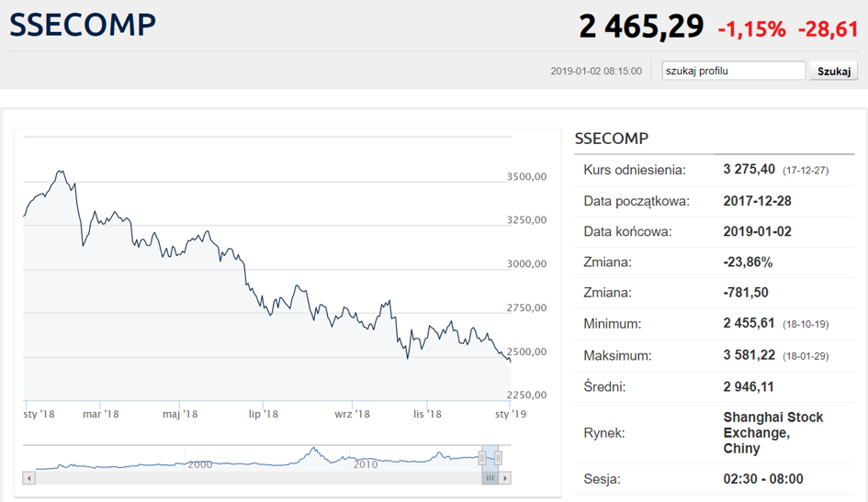Click the 'sty '19' axis label
Screen dimensions: 868x502
[511, 415]
